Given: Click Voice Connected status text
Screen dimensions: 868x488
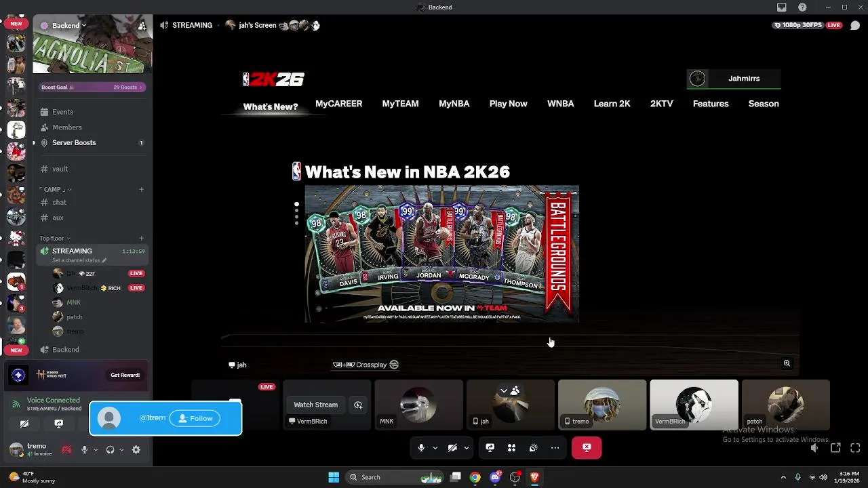Looking at the screenshot, I should coord(53,401).
